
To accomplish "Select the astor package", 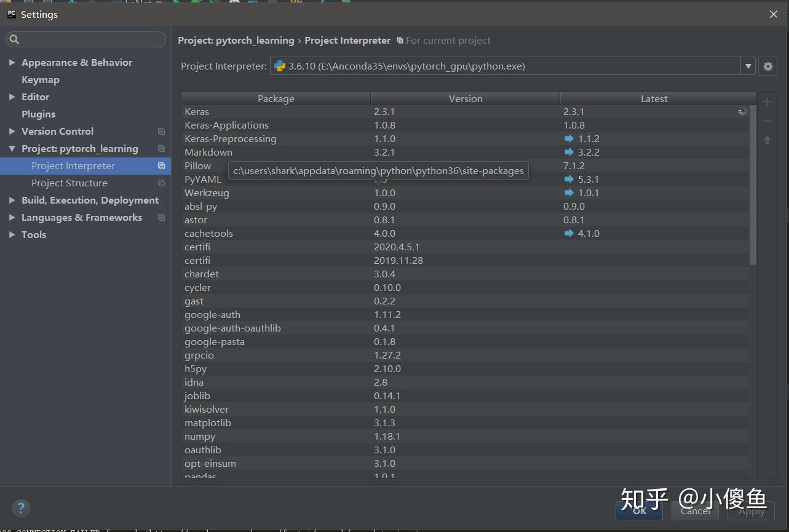I will click(466, 220).
